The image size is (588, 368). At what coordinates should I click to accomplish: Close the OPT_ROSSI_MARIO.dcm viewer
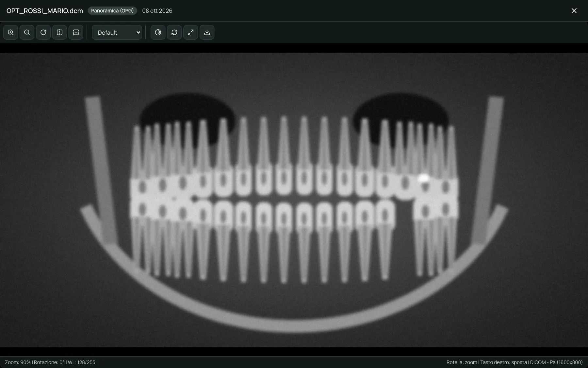(x=574, y=11)
